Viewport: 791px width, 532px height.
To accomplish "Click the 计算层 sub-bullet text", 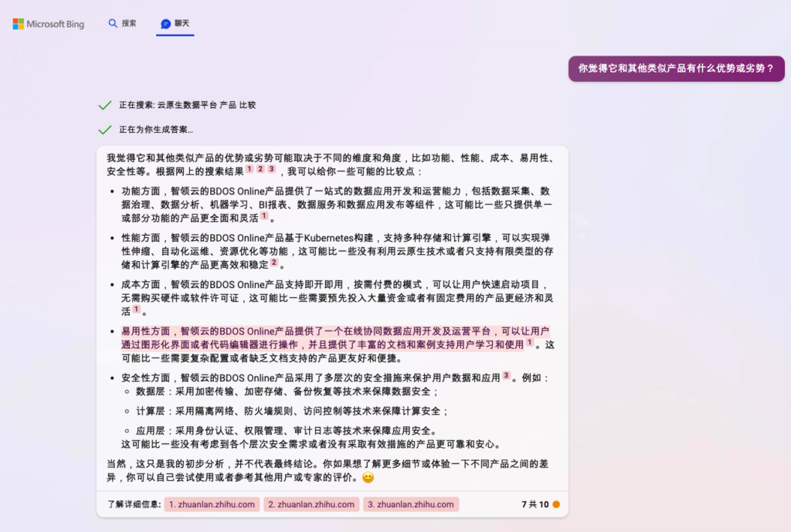I will click(292, 411).
